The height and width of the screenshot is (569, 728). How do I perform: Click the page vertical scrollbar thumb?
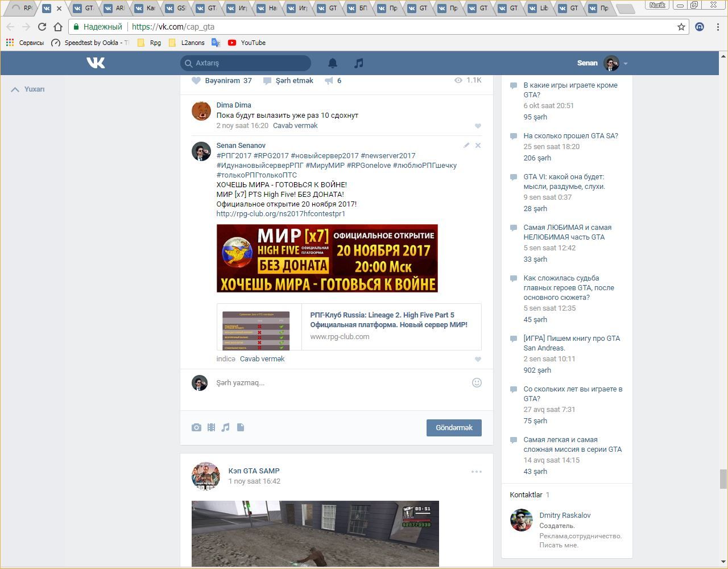click(723, 479)
